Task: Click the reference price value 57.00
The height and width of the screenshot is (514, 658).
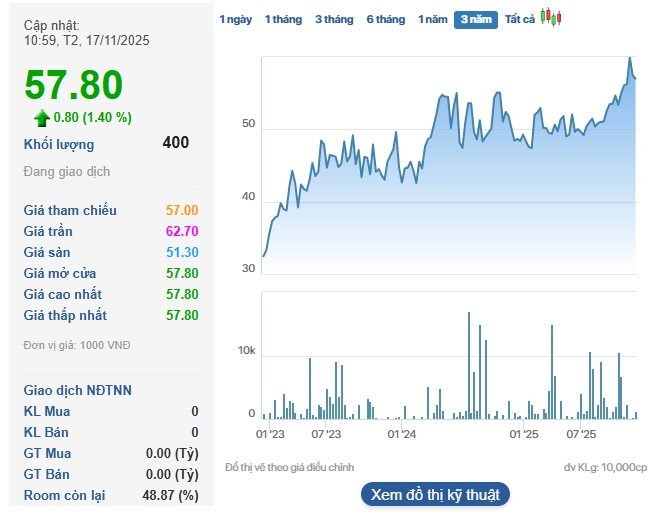Action: (182, 210)
